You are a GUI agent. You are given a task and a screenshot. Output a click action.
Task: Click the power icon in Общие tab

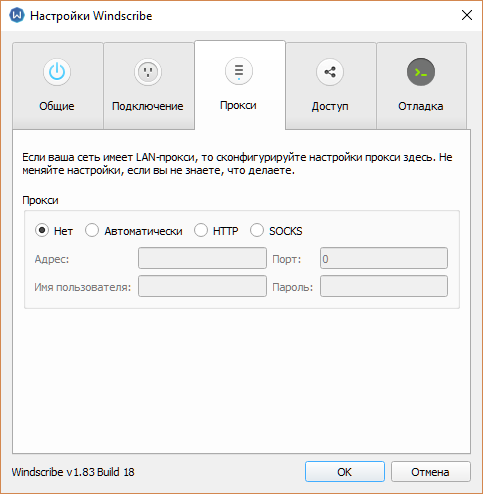(x=57, y=72)
